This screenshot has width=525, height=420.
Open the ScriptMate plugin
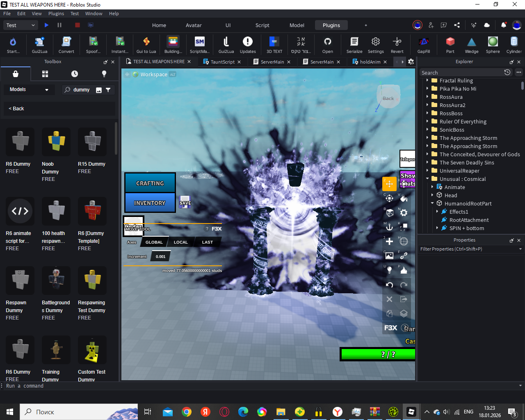(x=199, y=45)
